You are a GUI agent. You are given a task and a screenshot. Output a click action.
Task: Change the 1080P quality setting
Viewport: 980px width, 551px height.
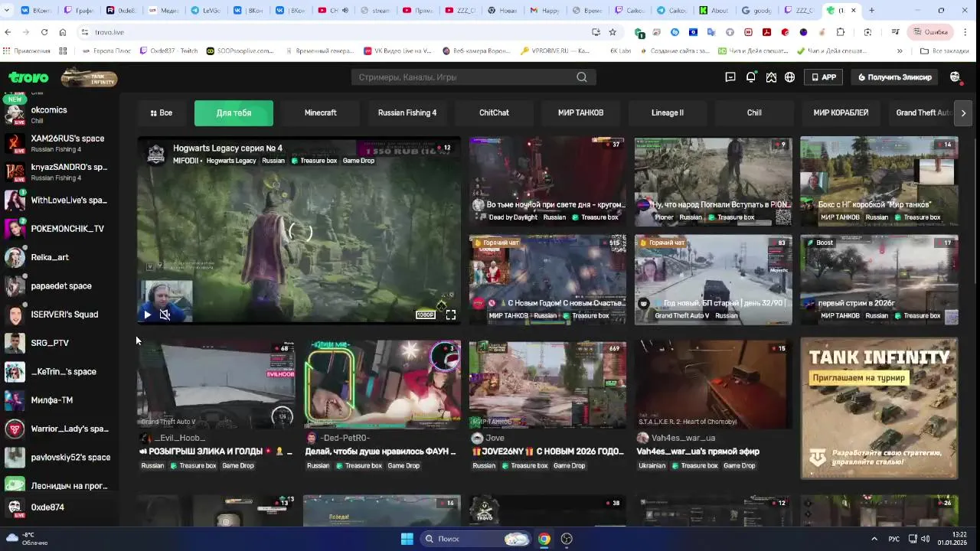(425, 315)
